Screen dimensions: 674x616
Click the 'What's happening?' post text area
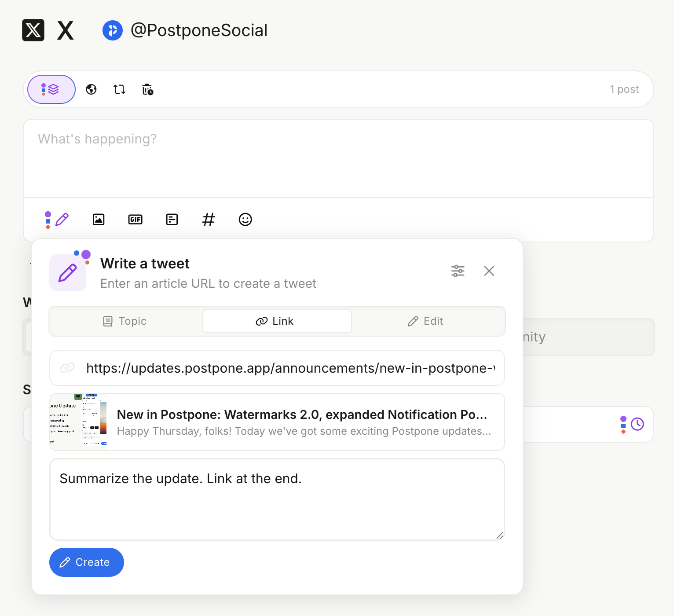pos(338,158)
